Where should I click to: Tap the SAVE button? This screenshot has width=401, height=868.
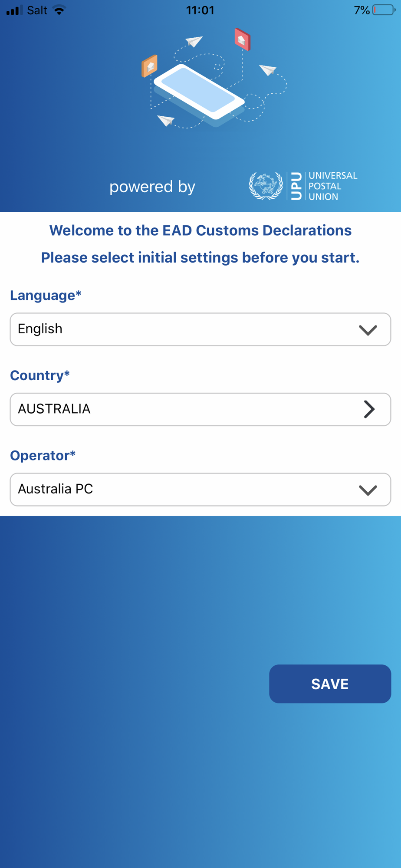pos(330,684)
